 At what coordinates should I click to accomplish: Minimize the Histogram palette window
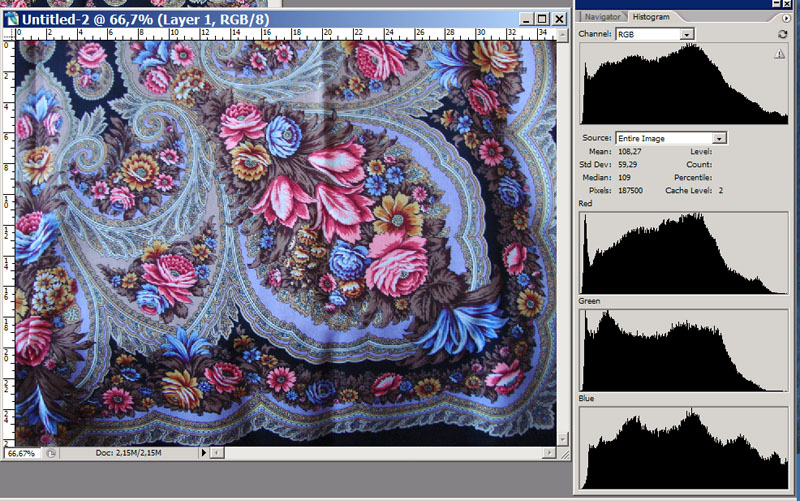(x=776, y=4)
